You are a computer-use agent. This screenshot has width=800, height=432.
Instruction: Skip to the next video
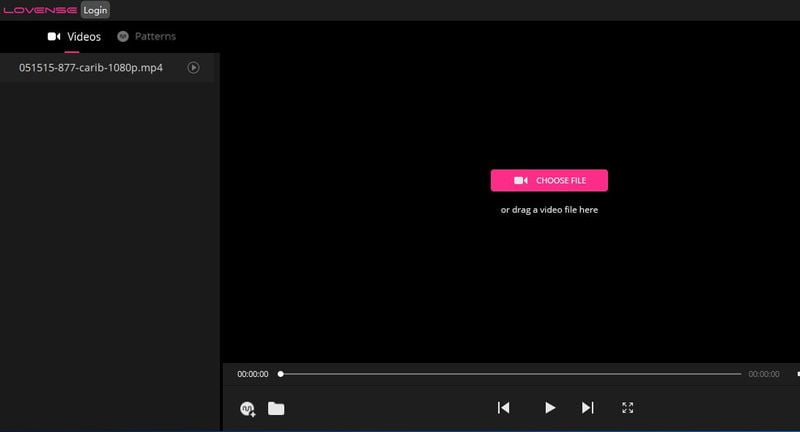(588, 408)
